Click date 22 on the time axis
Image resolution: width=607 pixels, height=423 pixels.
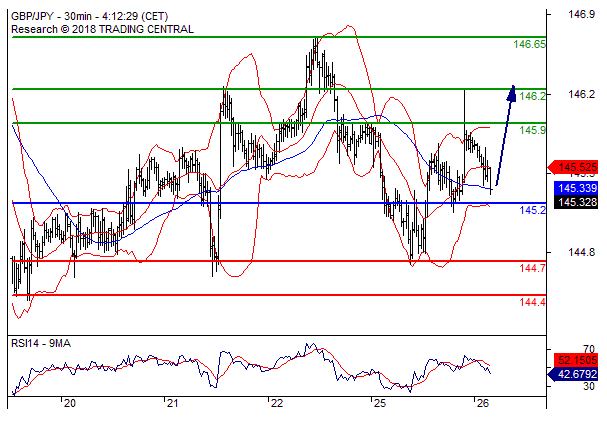pos(277,404)
